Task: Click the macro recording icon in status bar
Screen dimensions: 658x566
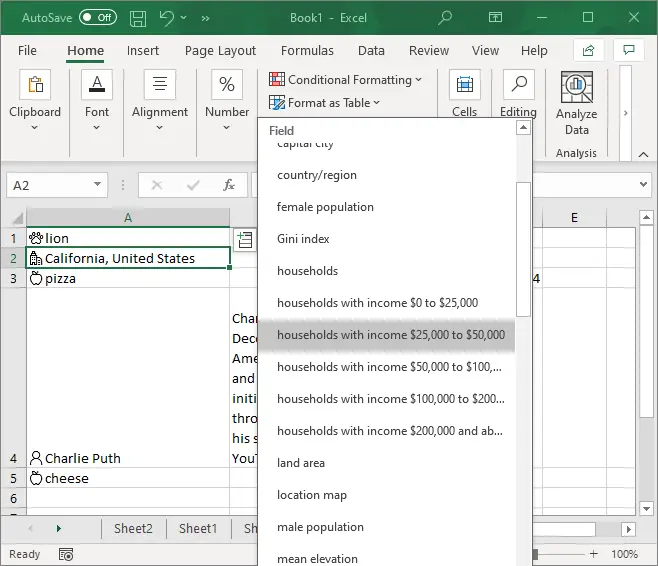Action: coord(66,554)
